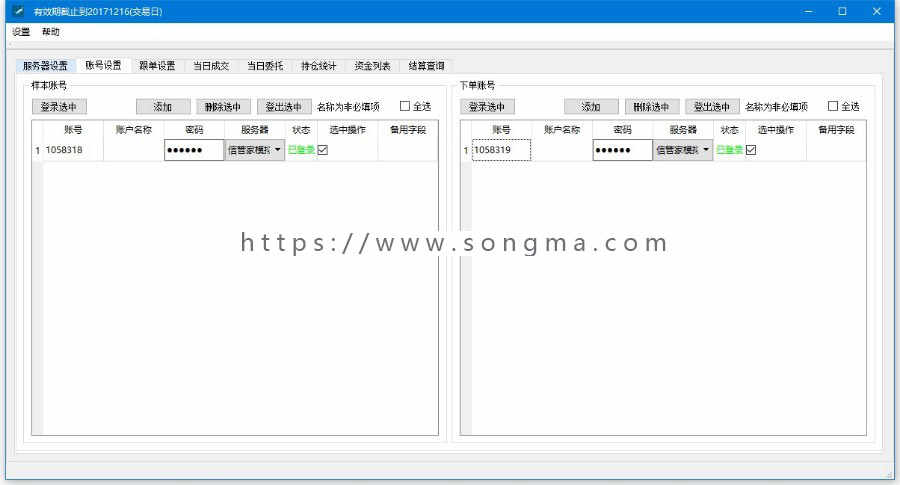900x485 pixels.
Task: Click password field for account 1058319
Action: coord(622,150)
